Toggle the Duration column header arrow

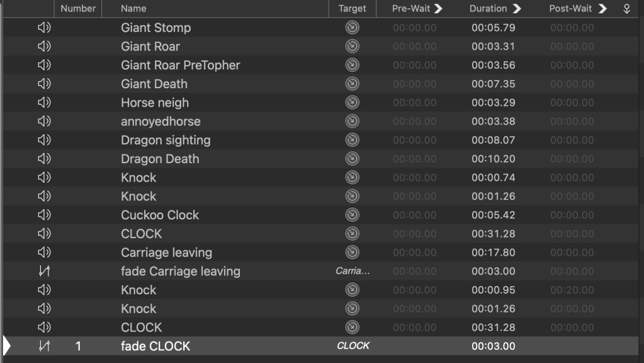point(517,9)
